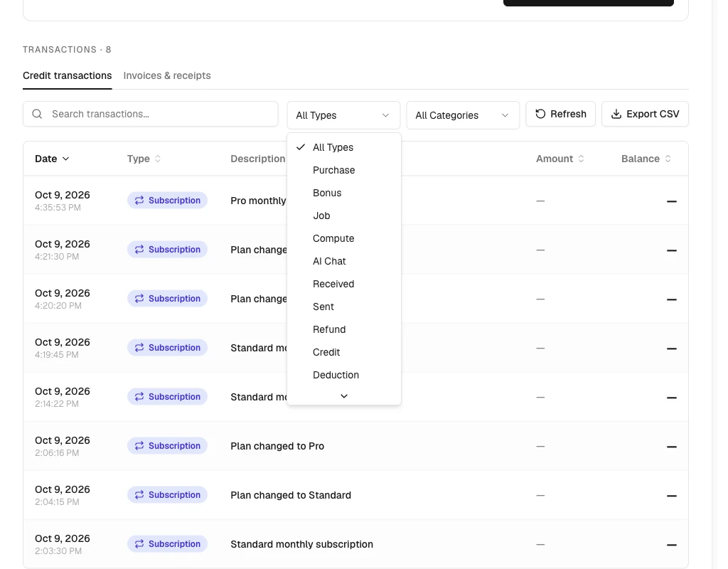This screenshot has height=569, width=728.
Task: Click the search magnifier icon
Action: (x=37, y=114)
